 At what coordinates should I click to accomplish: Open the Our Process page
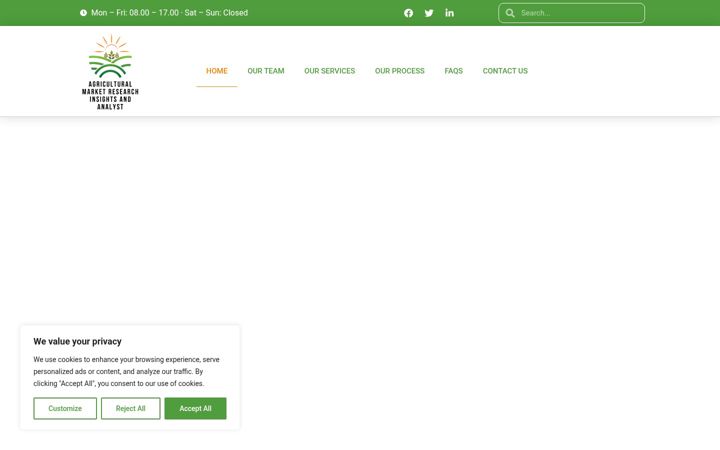(399, 71)
